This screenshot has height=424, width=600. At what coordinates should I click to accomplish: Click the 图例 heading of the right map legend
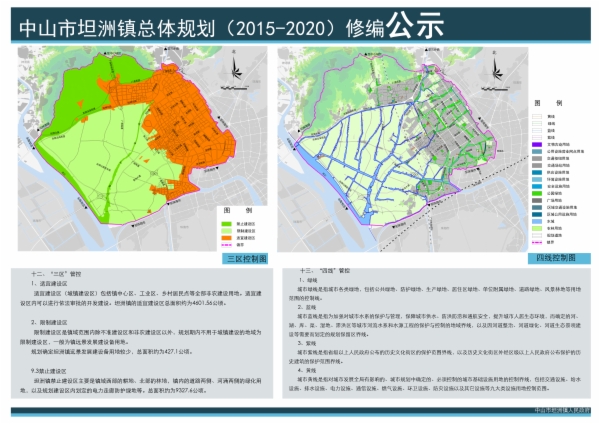coord(548,103)
